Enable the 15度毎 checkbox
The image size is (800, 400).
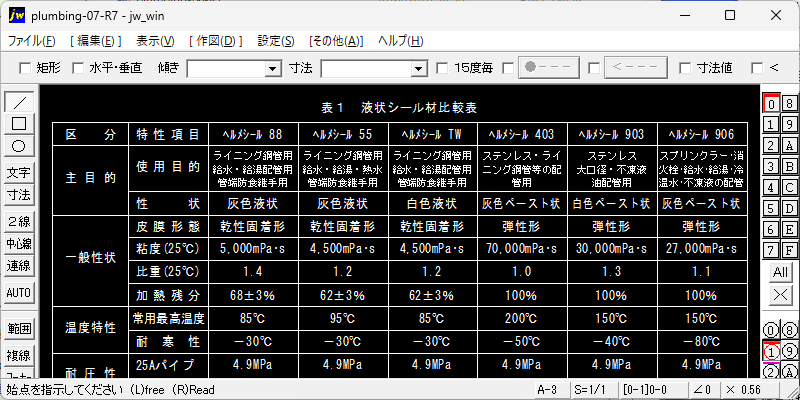[x=442, y=68]
